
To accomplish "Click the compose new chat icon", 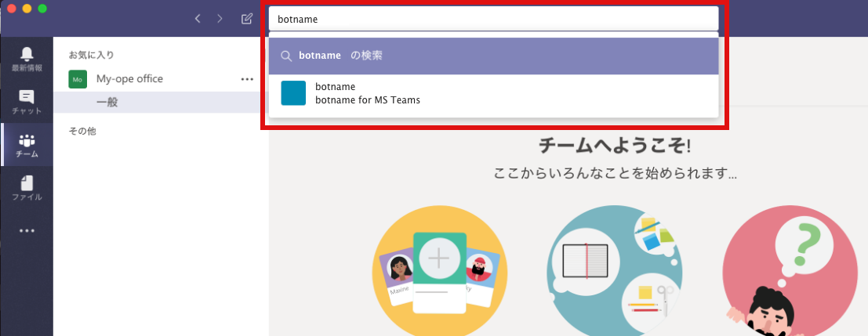I will [247, 19].
